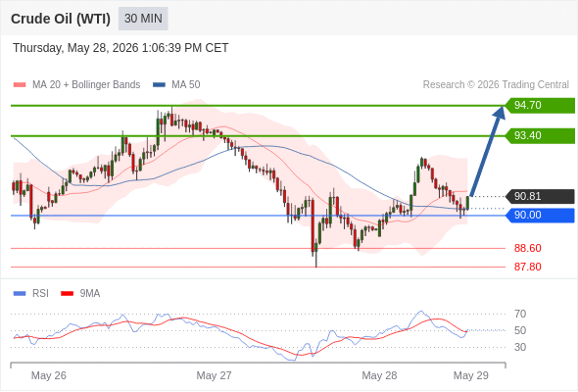Screen dimensions: 578x392
Task: Click the 88.60 red support label
Action: tap(527, 248)
